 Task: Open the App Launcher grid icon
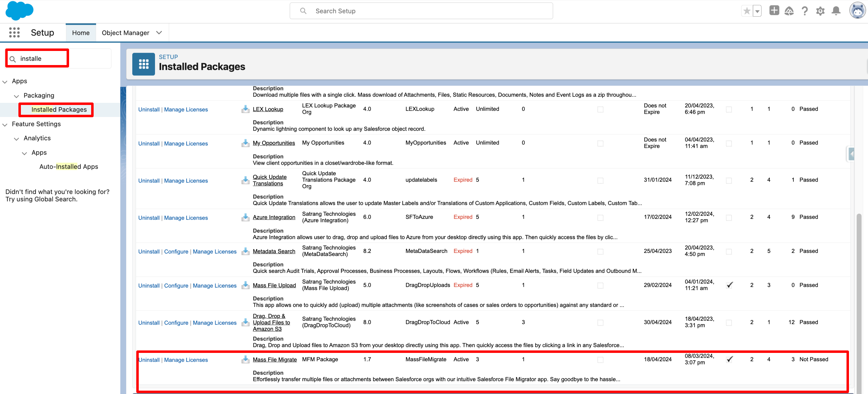14,33
